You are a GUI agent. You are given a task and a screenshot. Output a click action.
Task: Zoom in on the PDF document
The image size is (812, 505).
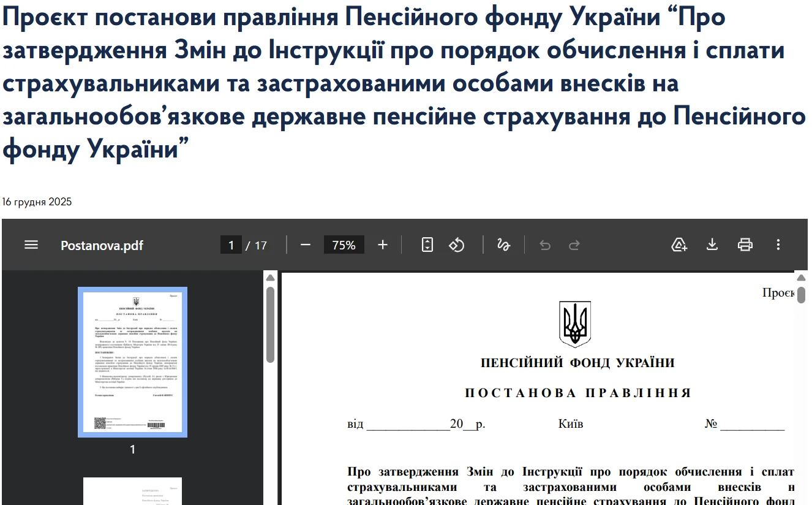(x=382, y=244)
